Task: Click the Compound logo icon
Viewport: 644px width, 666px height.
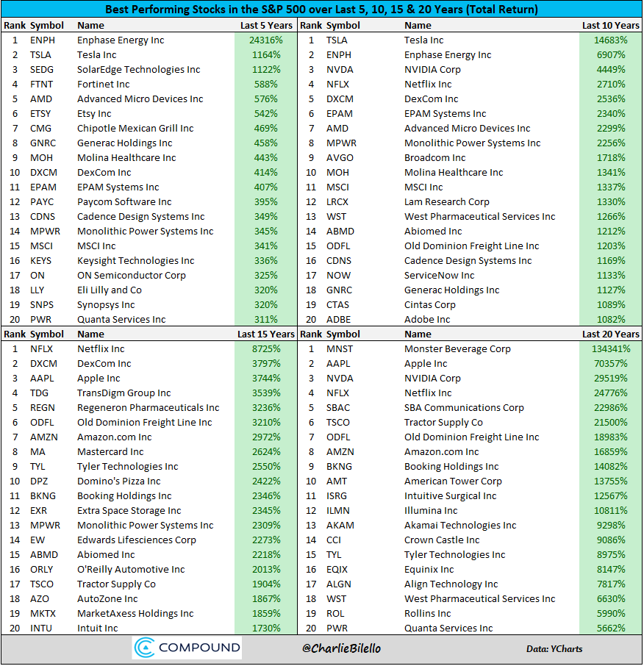Action: 144,648
